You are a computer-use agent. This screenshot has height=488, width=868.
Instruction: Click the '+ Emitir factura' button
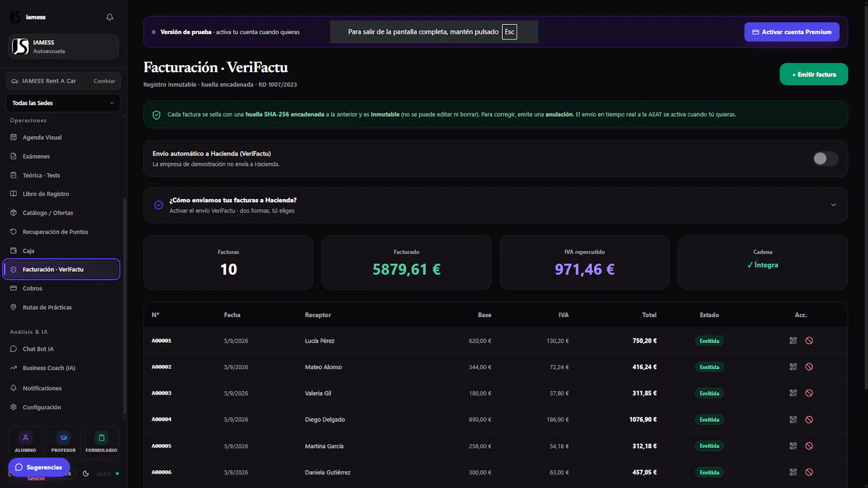coord(814,74)
